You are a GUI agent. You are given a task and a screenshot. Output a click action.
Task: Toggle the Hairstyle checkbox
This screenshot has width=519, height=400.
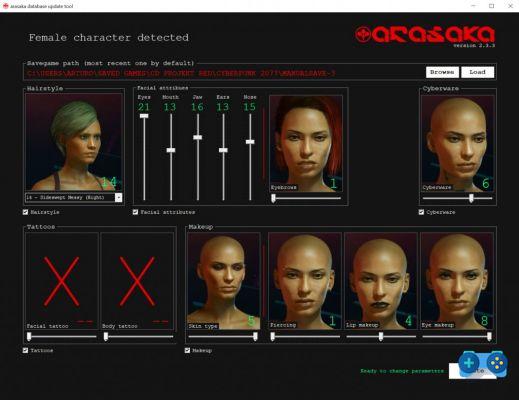[25, 212]
